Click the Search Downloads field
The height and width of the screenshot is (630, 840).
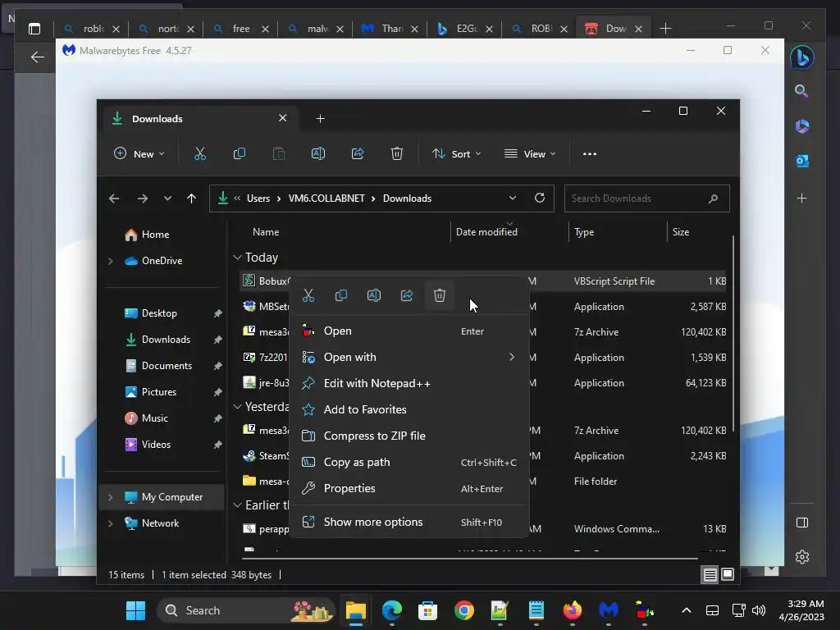click(x=646, y=199)
